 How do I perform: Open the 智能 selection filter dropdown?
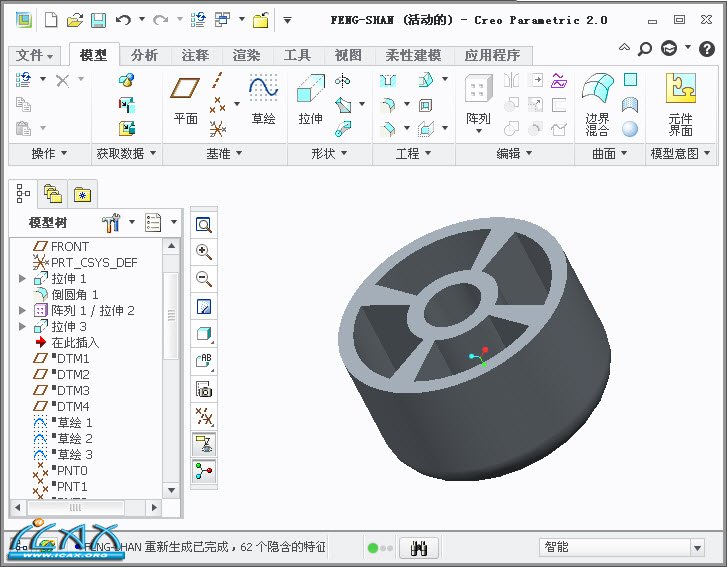tap(620, 547)
